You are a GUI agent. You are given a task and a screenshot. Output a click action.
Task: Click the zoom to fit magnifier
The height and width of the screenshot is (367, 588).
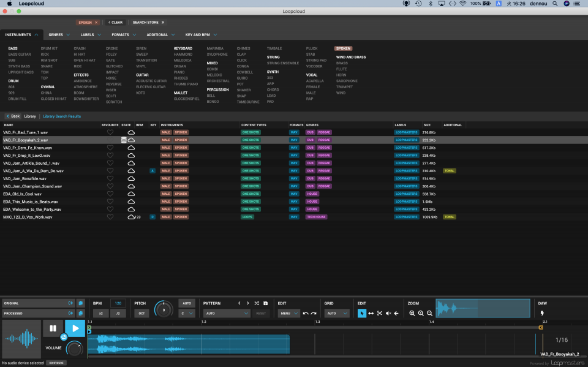pos(412,313)
